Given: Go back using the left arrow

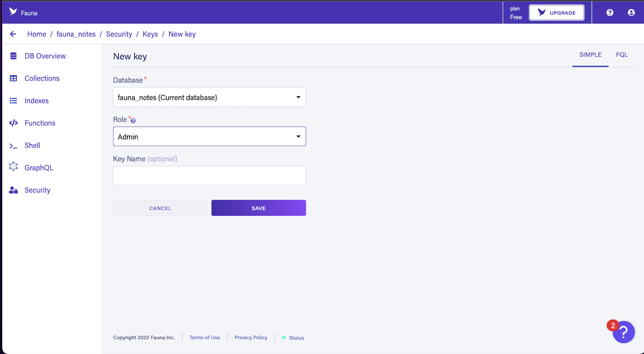Looking at the screenshot, I should (13, 34).
